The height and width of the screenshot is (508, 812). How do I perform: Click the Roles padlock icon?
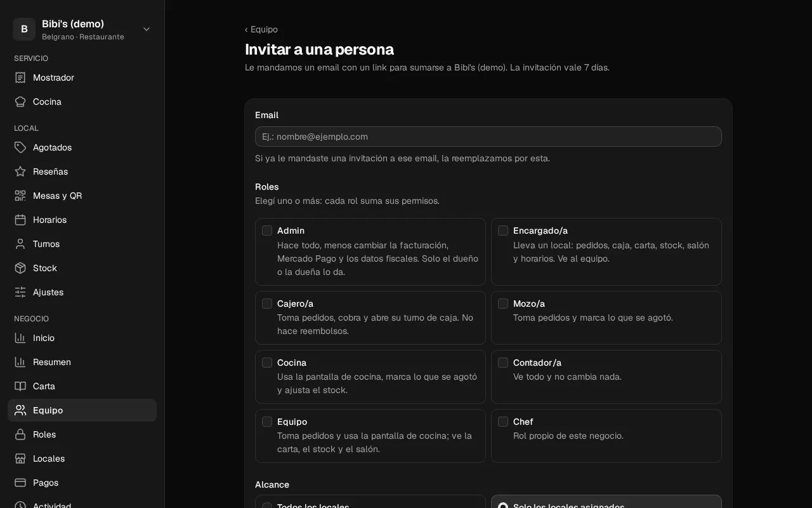[x=20, y=434]
